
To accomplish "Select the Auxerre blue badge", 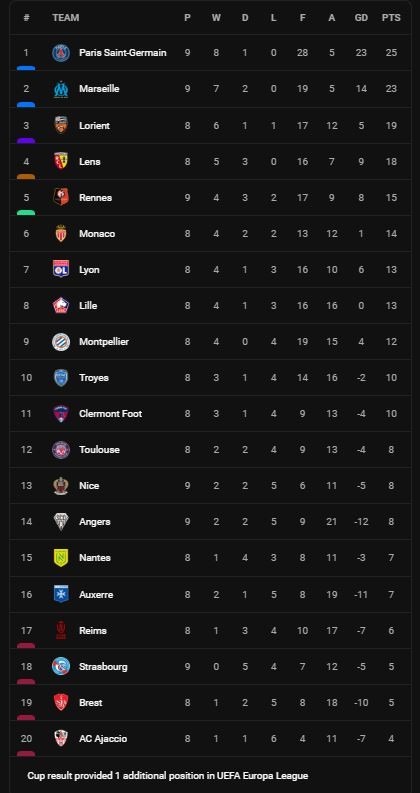I will pyautogui.click(x=61, y=594).
